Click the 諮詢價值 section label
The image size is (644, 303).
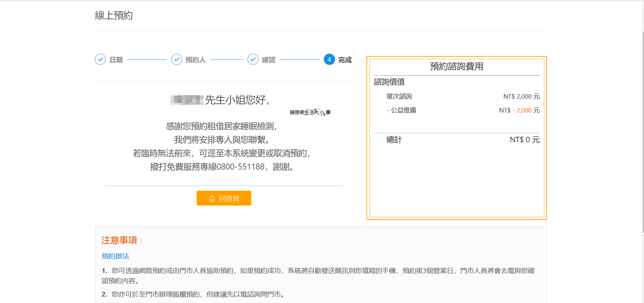click(389, 82)
